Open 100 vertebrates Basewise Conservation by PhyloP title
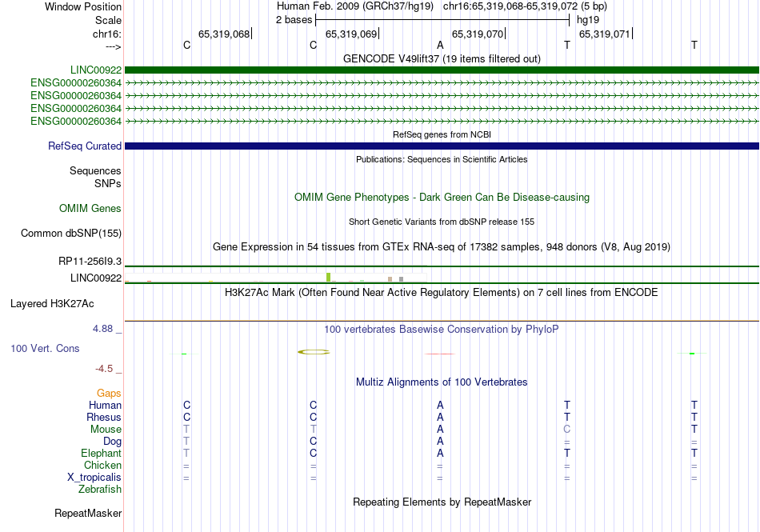 click(x=442, y=330)
